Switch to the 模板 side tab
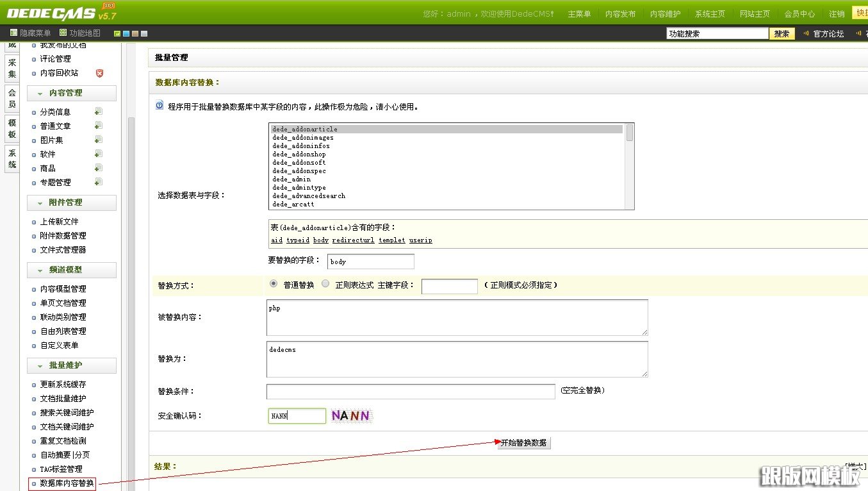Screen dimensions: 868x491 tap(12, 129)
